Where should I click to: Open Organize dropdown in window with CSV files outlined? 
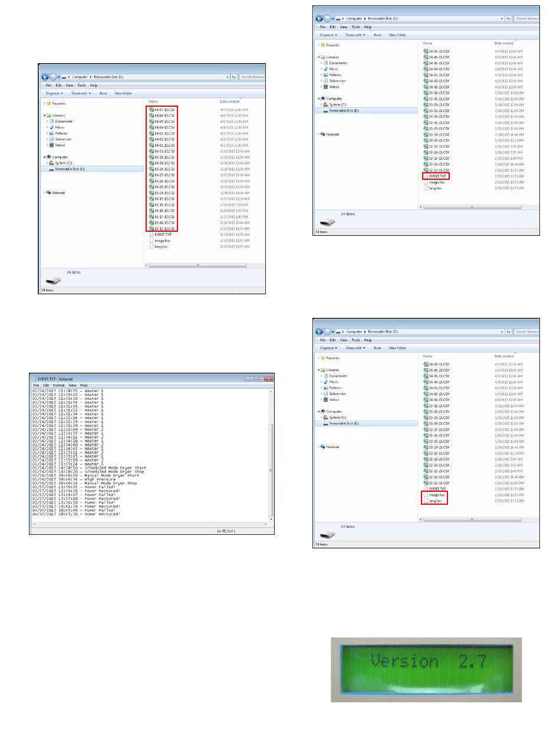point(54,93)
